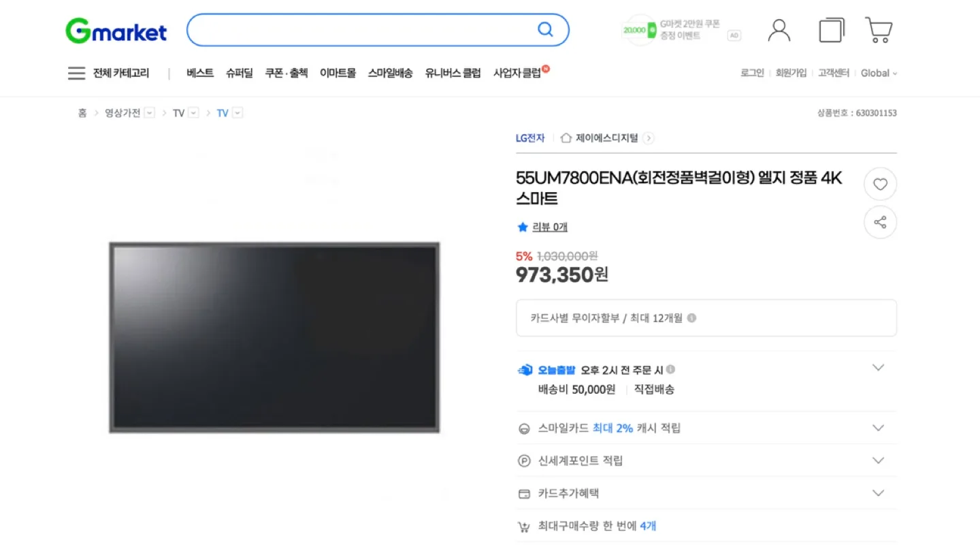Click the 상품번호 630301153 text

[x=857, y=113]
